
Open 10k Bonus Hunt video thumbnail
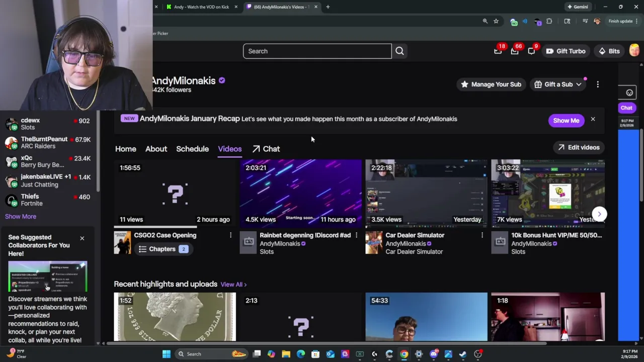[548, 194]
